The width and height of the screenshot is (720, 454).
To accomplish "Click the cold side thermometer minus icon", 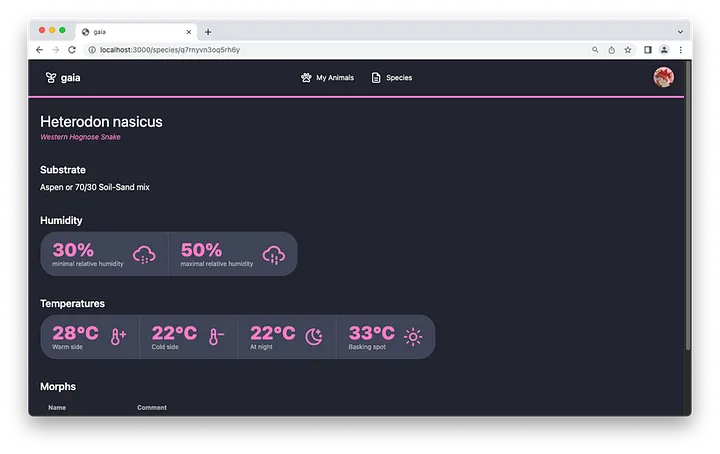I will [x=216, y=336].
